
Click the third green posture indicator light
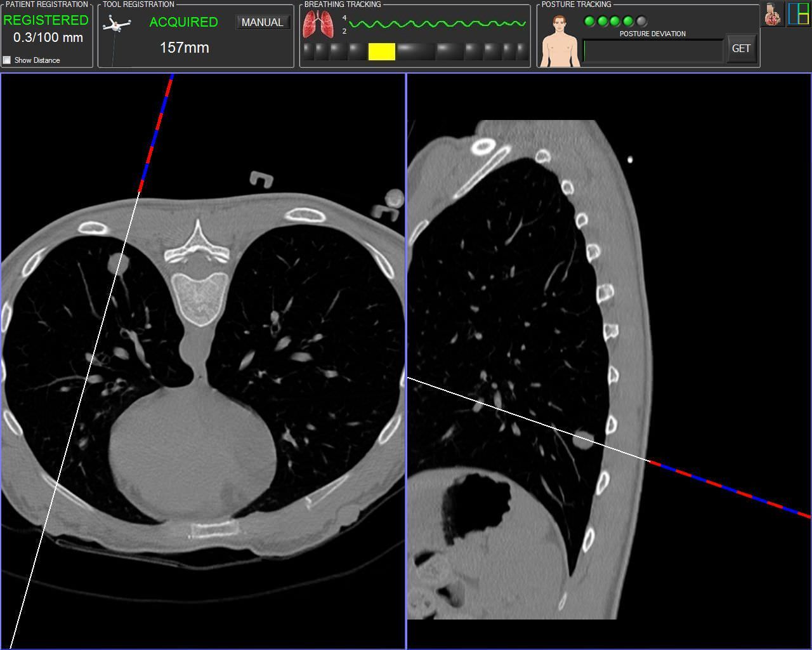pos(615,22)
